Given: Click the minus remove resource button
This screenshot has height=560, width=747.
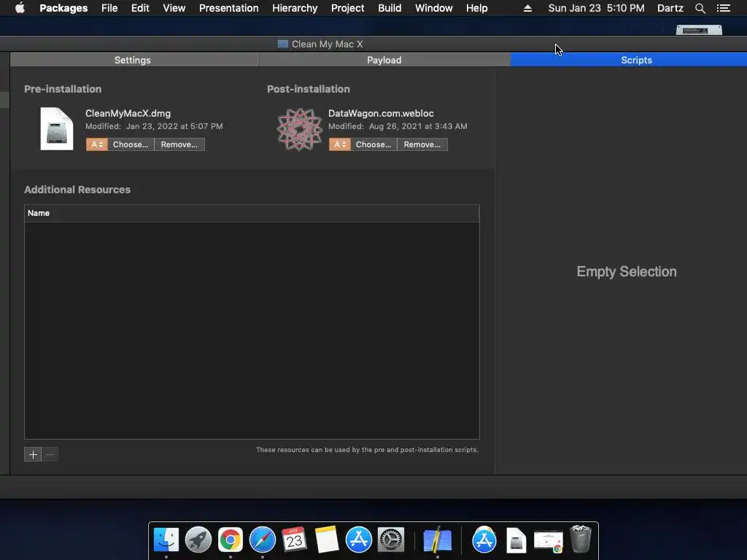Looking at the screenshot, I should coord(50,454).
